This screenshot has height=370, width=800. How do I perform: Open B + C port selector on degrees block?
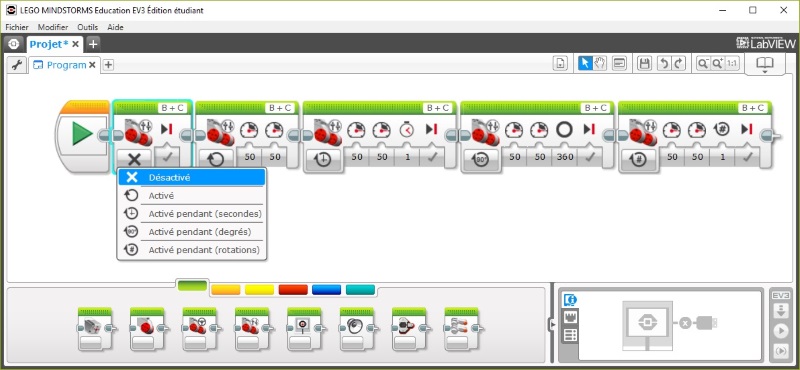click(x=595, y=108)
